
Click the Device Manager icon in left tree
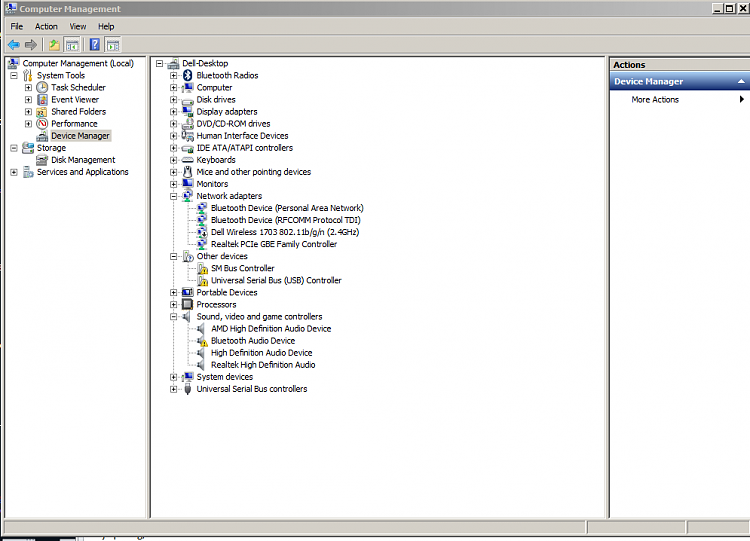point(42,136)
